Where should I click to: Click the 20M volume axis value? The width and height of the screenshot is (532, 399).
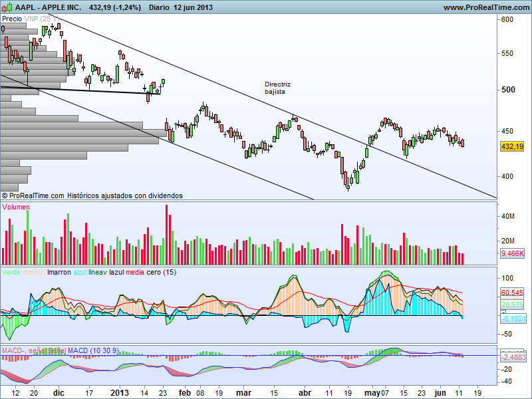coord(508,241)
